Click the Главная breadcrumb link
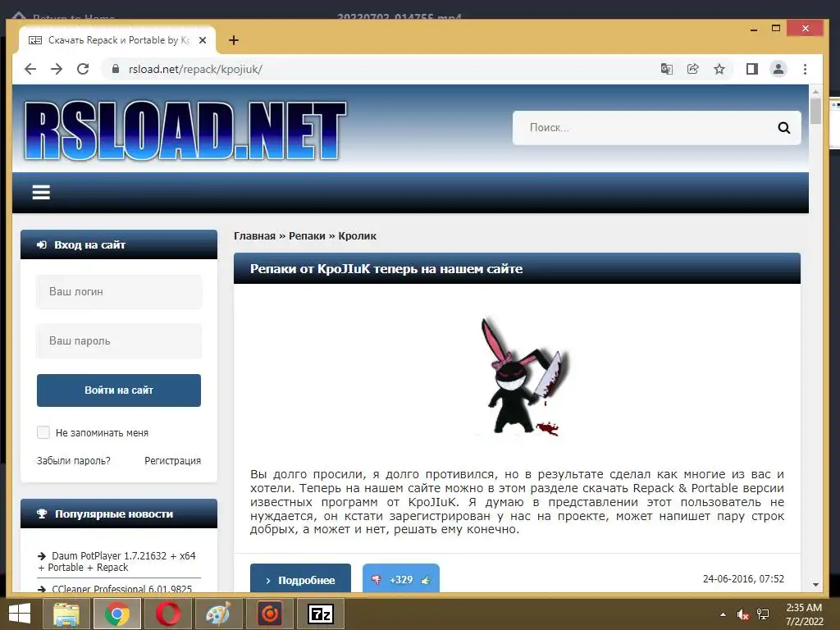The height and width of the screenshot is (630, 840). pyautogui.click(x=254, y=235)
